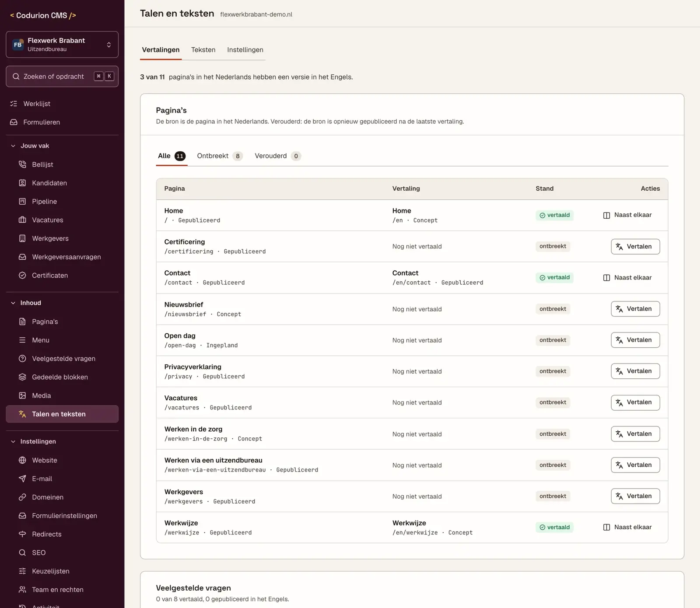Click the SEO magnifier icon

(22, 552)
